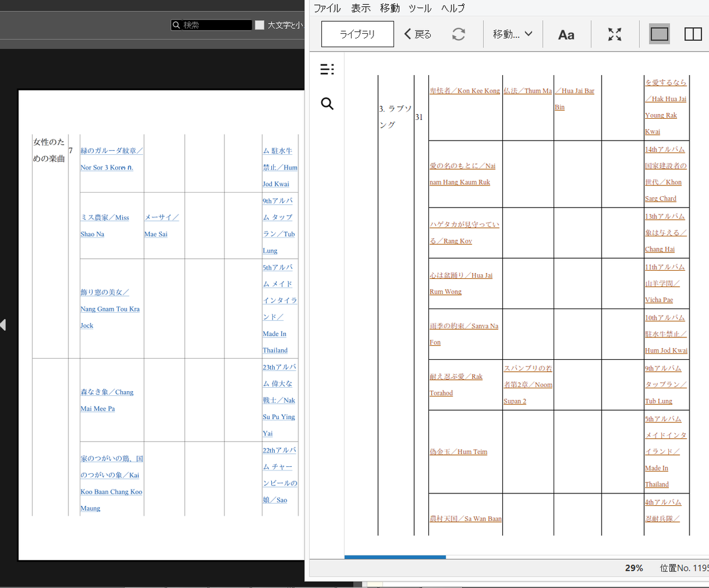This screenshot has width=709, height=588.
Task: Open the 移動... dropdown in Kindle toolbar
Action: click(x=513, y=34)
